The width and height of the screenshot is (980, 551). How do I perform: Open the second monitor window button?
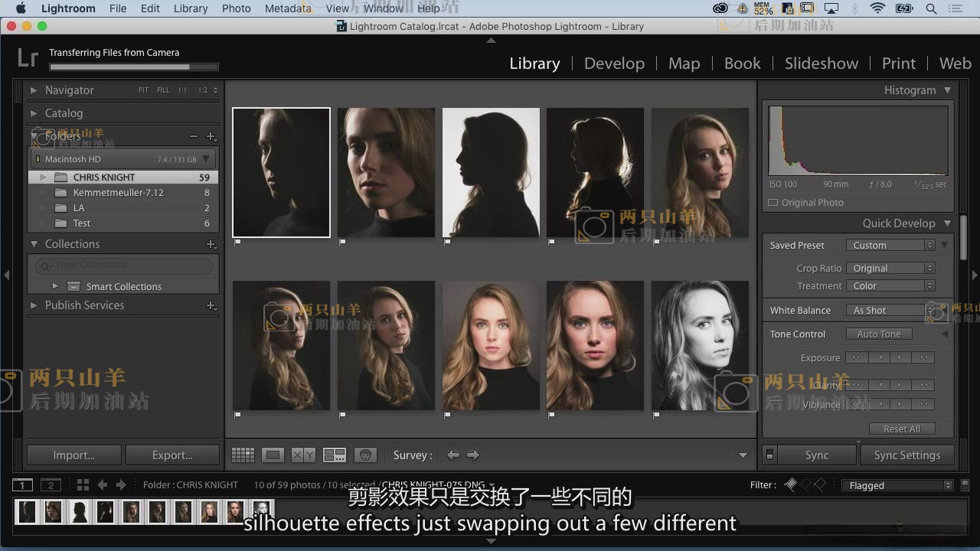51,485
